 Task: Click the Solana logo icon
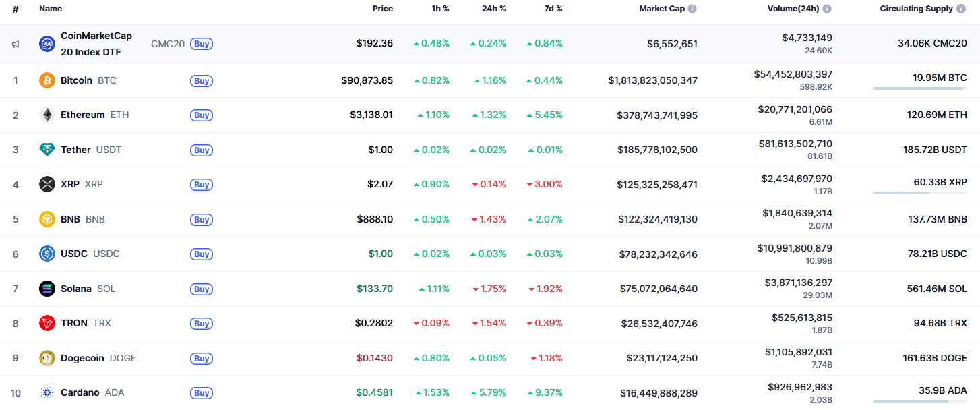pyautogui.click(x=47, y=289)
